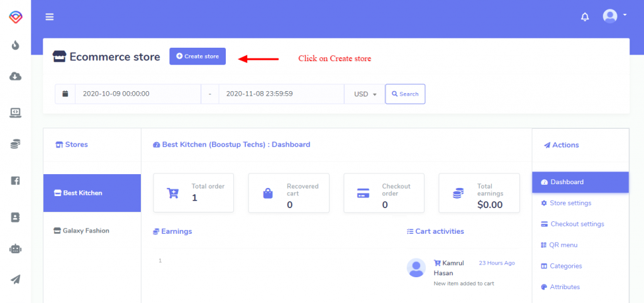Screen dimensions: 644x303
Task: Click the Earnings section heading
Action: click(172, 231)
